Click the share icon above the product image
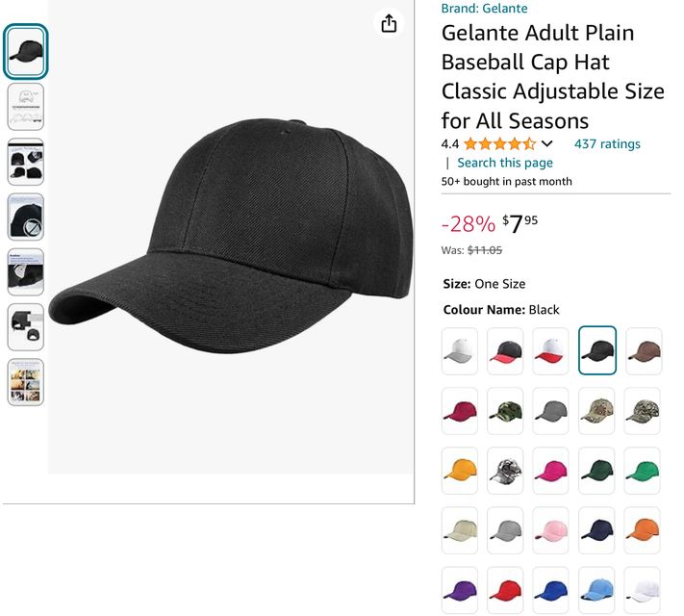This screenshot has width=684, height=616. [x=389, y=24]
